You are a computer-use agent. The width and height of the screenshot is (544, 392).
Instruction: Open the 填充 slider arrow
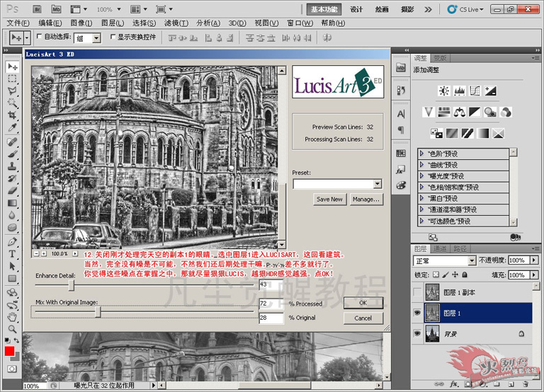tap(534, 275)
